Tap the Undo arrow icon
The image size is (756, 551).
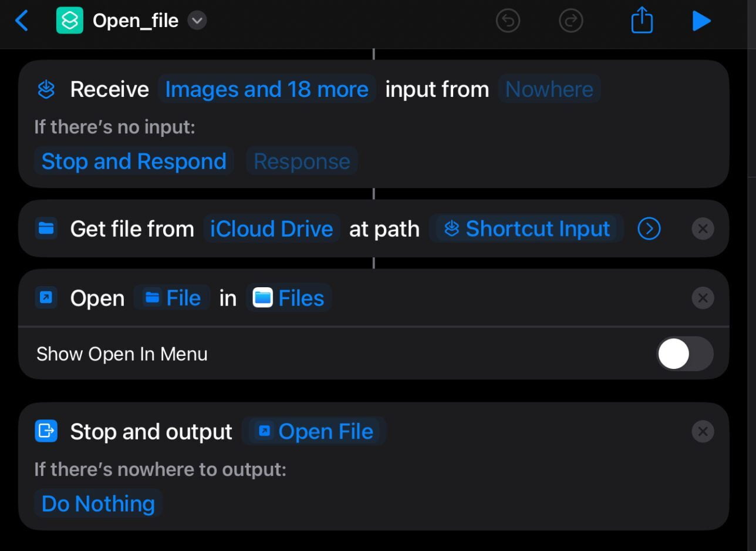click(508, 20)
